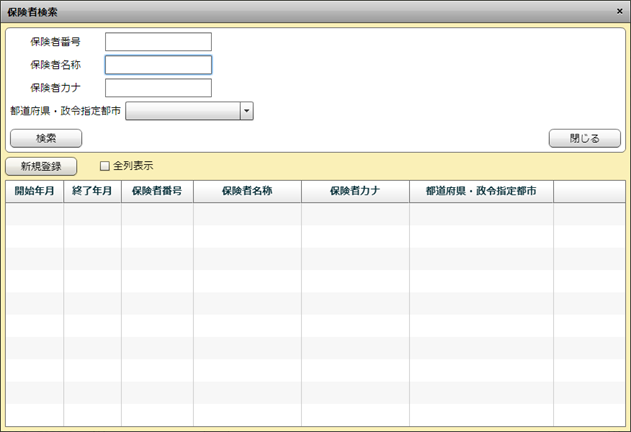Focus the 保険者名称 text field
This screenshot has height=432, width=631.
tap(158, 65)
